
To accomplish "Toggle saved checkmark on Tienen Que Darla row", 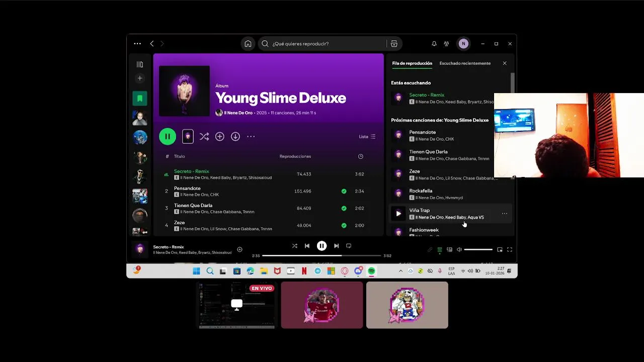I will tap(344, 209).
